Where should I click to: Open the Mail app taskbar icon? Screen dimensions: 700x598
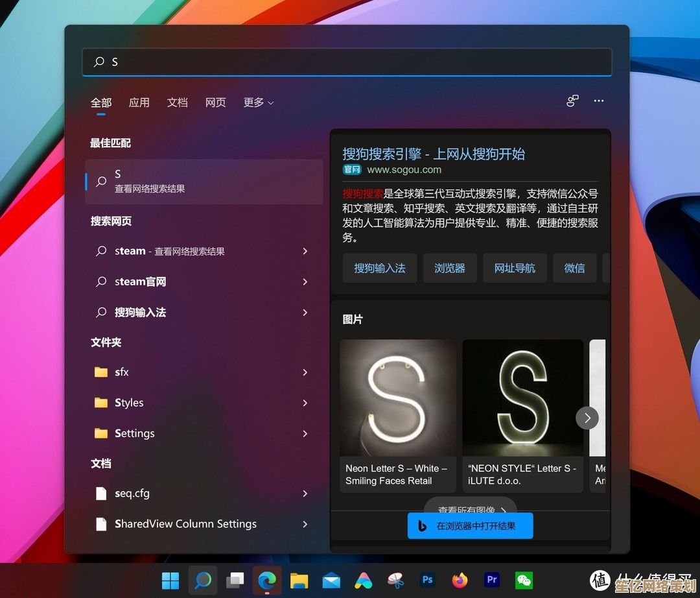[x=331, y=580]
